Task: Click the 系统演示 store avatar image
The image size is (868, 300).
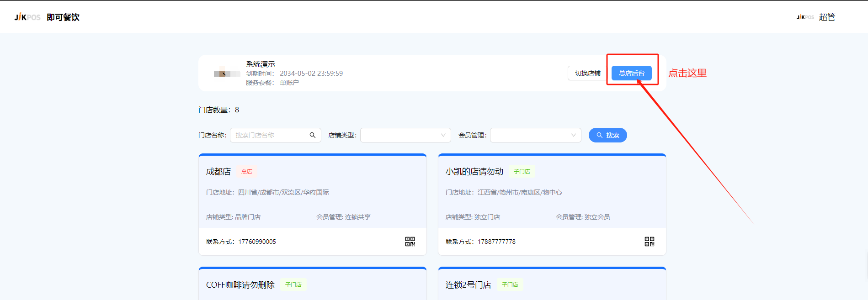Action: (x=227, y=73)
